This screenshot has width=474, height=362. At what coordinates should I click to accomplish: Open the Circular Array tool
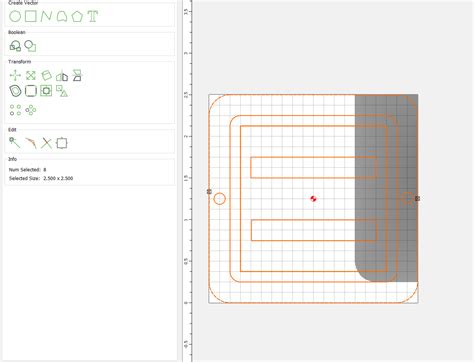[31, 110]
